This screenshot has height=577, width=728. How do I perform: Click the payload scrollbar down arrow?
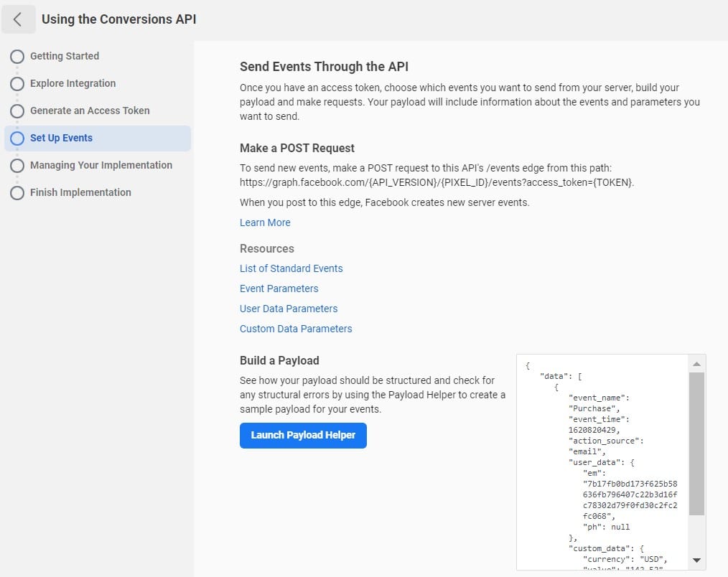pyautogui.click(x=696, y=560)
